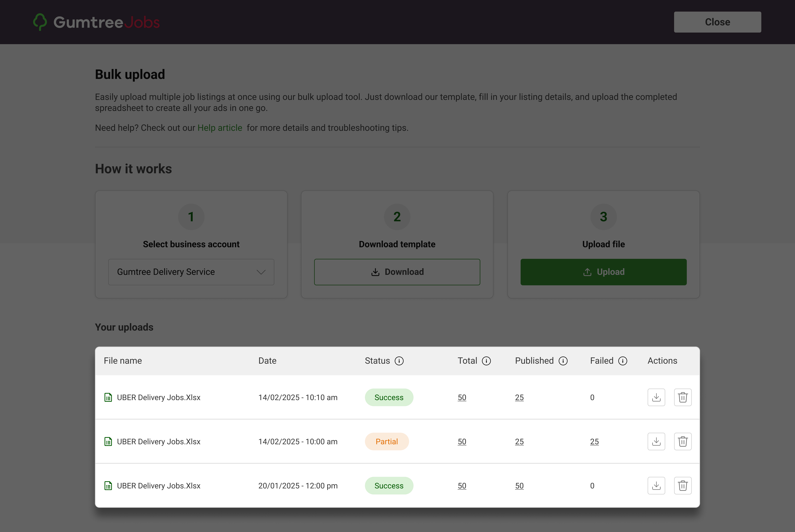Image resolution: width=795 pixels, height=532 pixels.
Task: Click file icon of the 10:10 am row
Action: [x=108, y=397]
